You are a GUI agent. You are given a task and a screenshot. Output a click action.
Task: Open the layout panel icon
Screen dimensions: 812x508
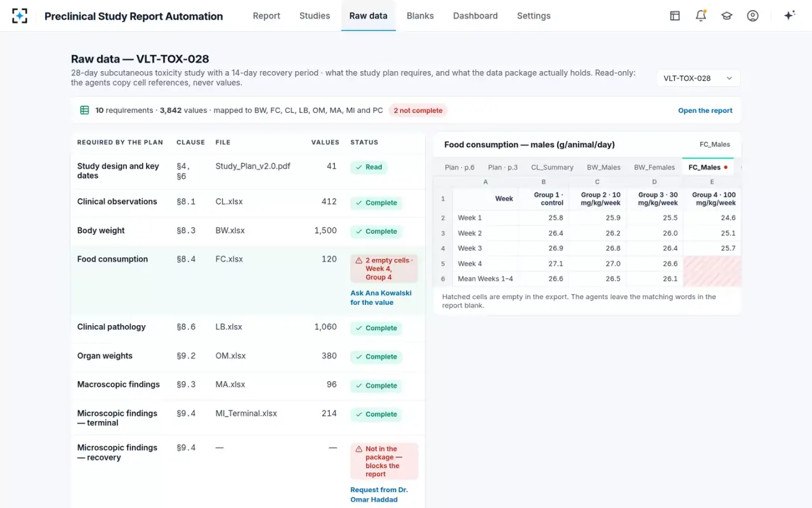pos(675,16)
